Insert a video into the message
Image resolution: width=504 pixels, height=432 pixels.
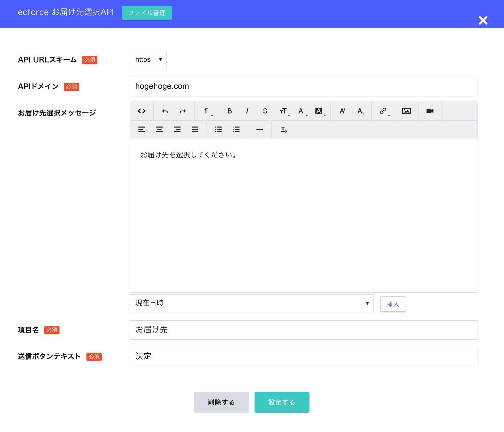pos(430,111)
